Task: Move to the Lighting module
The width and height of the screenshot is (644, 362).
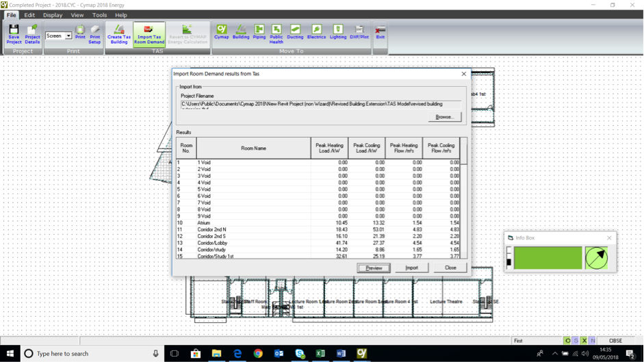Action: click(338, 32)
